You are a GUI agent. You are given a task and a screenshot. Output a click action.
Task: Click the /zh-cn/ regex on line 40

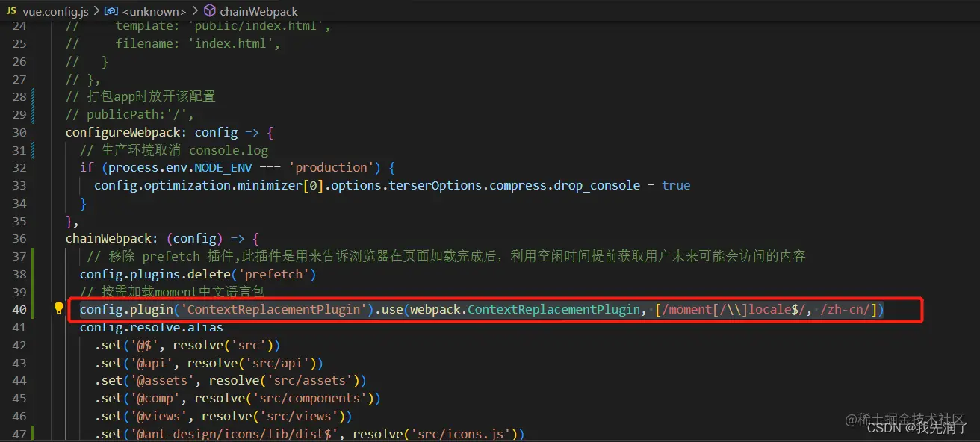click(845, 309)
